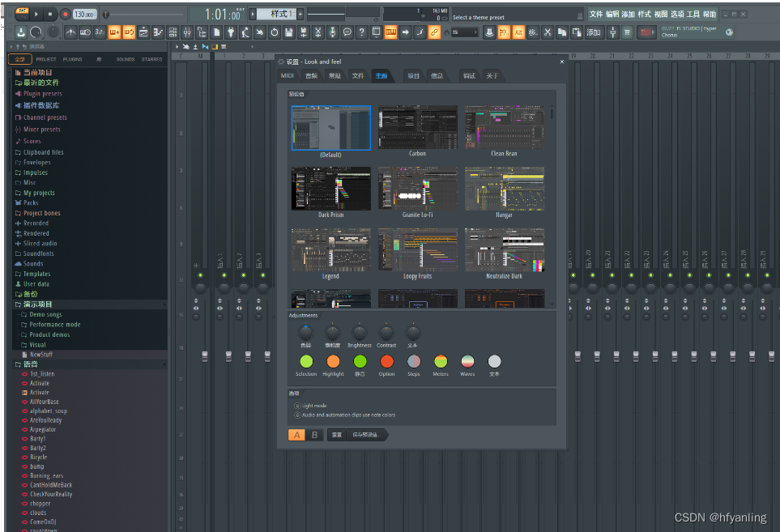Switch to the MIDI settings tab
The height and width of the screenshot is (532, 780).
(288, 75)
